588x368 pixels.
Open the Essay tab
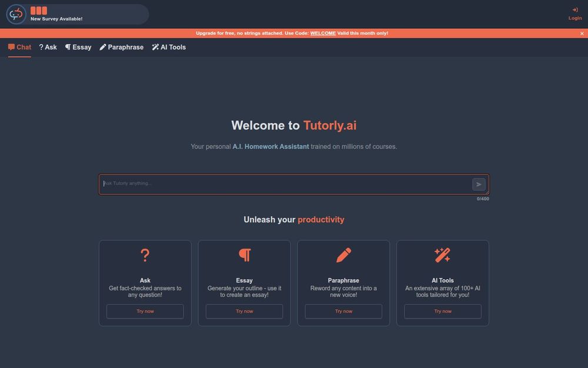(x=78, y=47)
